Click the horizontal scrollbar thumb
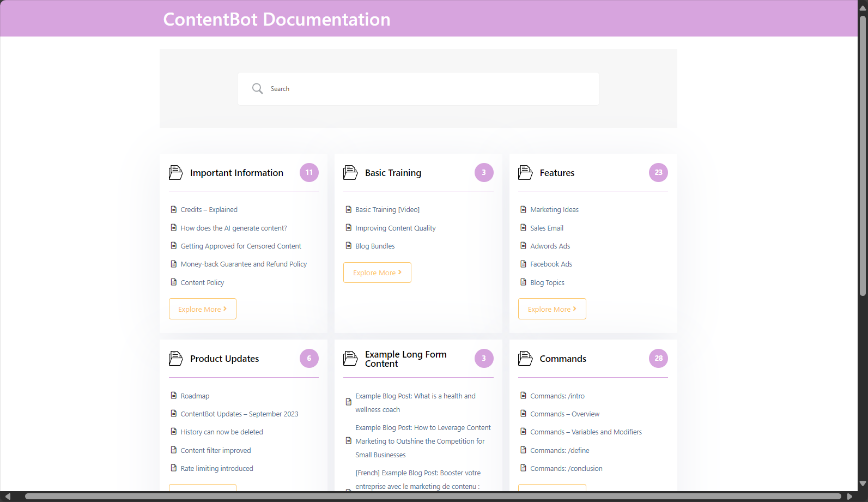This screenshot has height=502, width=868. [x=433, y=497]
